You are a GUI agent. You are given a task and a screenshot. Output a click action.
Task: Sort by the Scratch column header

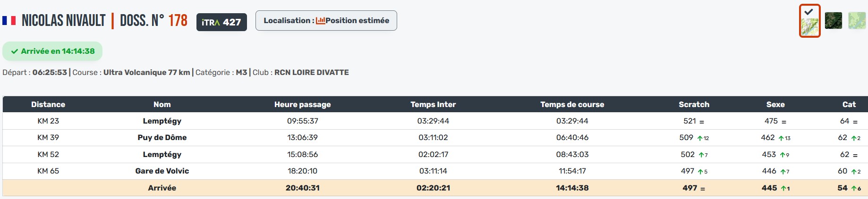click(694, 105)
